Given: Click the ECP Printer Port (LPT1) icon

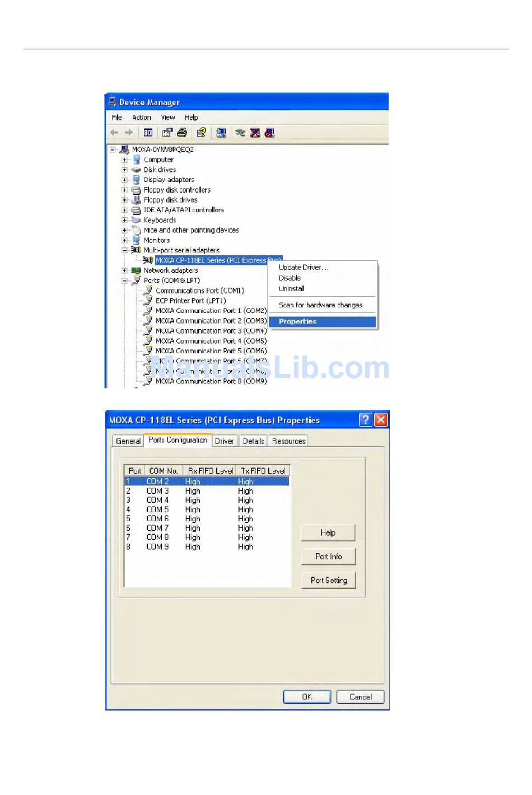Looking at the screenshot, I should click(x=148, y=301).
